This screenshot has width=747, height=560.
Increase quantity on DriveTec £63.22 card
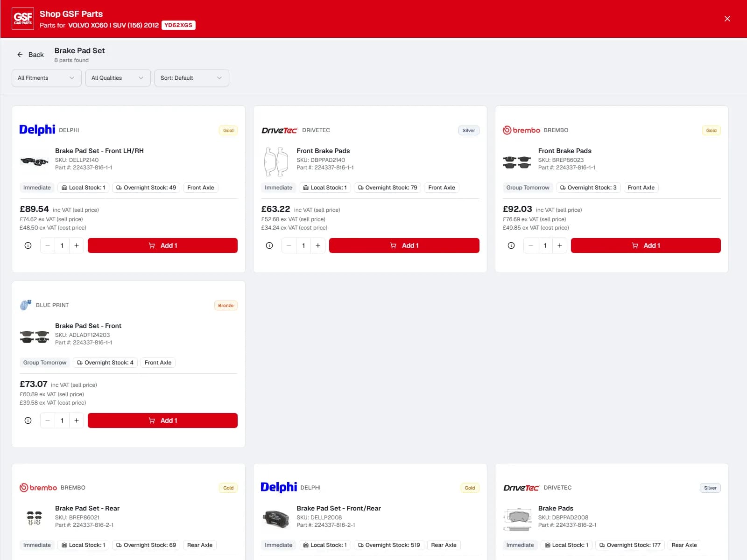318,245
